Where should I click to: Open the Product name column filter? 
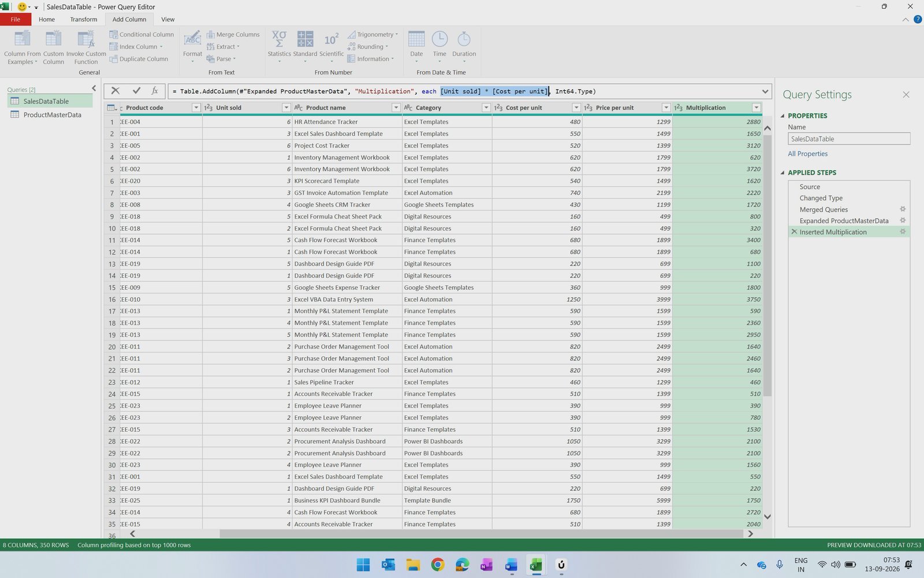(x=396, y=108)
